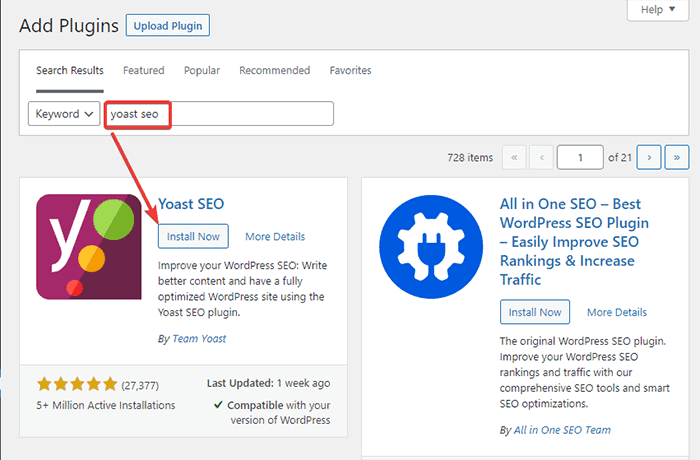This screenshot has height=460, width=700.
Task: Click the Yoast SEO plugin logo
Action: click(88, 247)
